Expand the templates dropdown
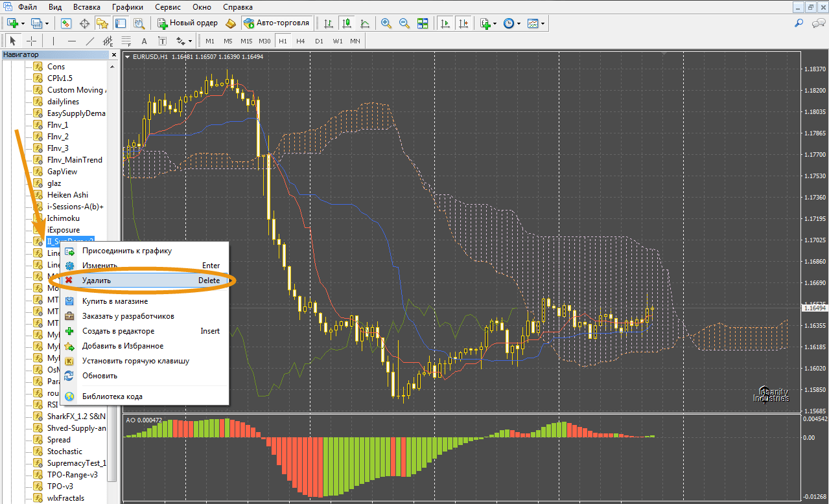This screenshot has width=829, height=504. click(536, 23)
